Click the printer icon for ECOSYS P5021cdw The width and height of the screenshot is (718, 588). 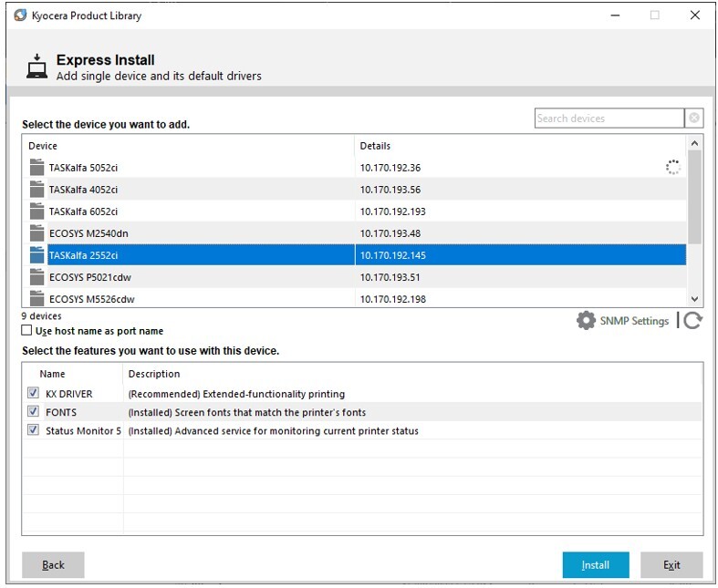point(36,277)
